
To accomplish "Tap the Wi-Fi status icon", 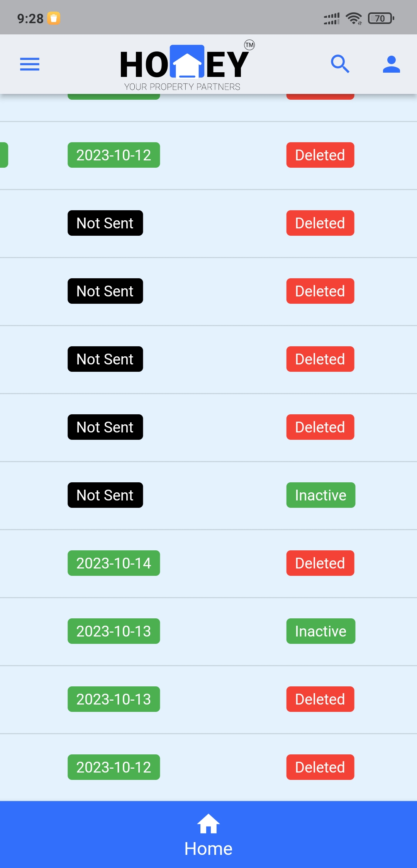I will 353,18.
